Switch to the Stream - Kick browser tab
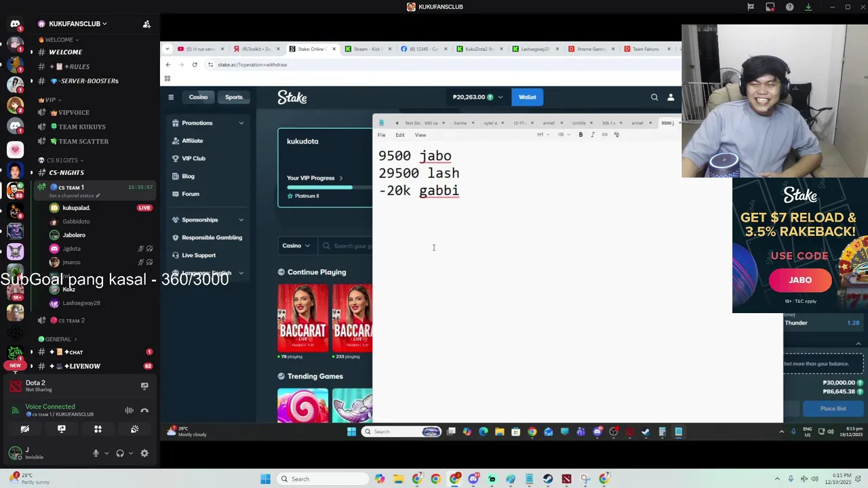The width and height of the screenshot is (868, 488). (368, 49)
